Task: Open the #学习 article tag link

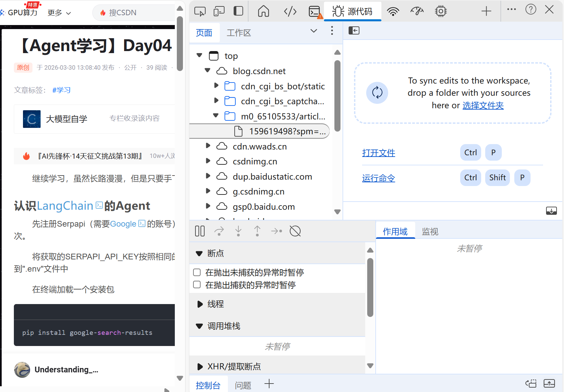Action: [x=62, y=90]
